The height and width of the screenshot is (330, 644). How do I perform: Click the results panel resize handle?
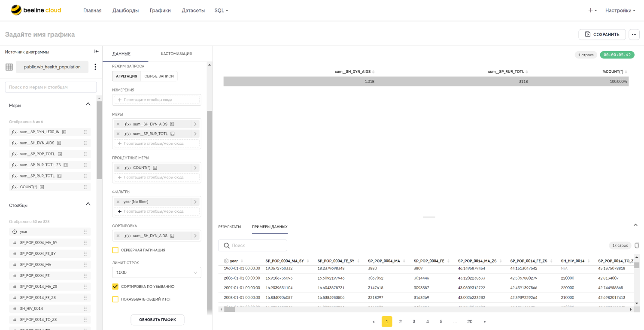tap(429, 217)
